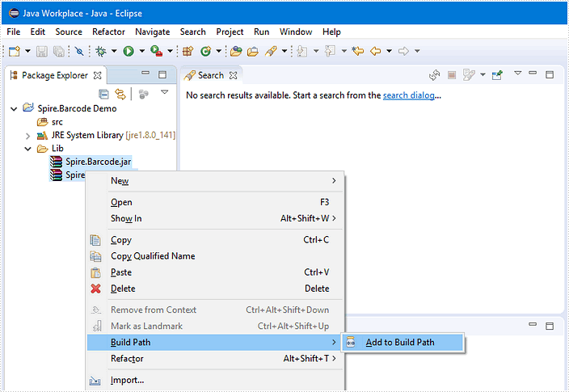The height and width of the screenshot is (392, 569).
Task: Open the File menu
Action: (x=14, y=32)
